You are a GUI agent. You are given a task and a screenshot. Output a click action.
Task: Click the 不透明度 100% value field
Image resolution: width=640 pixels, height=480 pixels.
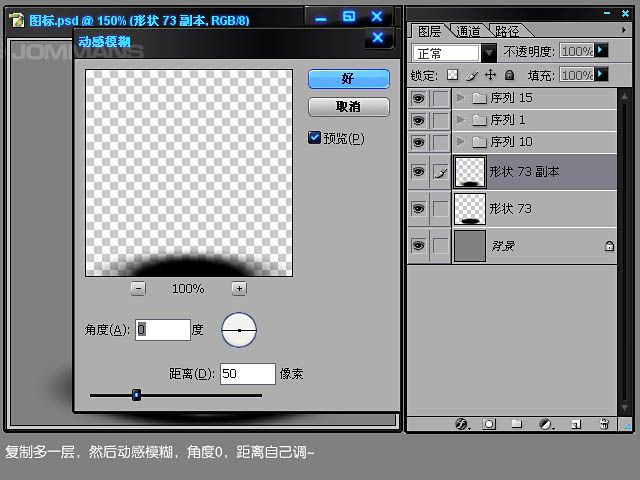click(x=577, y=51)
